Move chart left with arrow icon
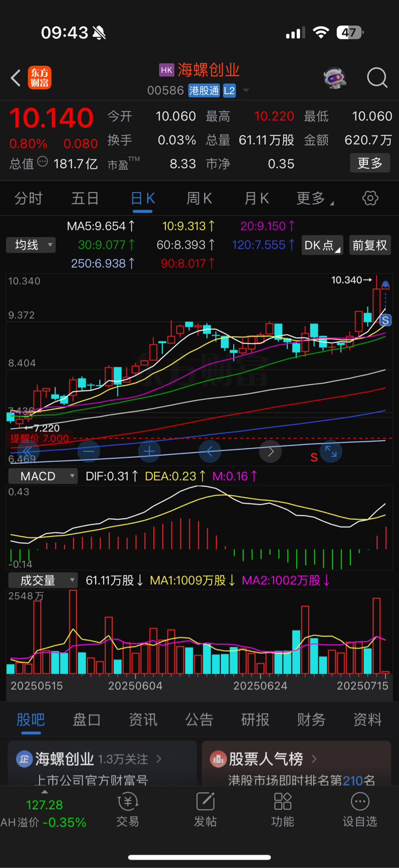 pyautogui.click(x=210, y=451)
